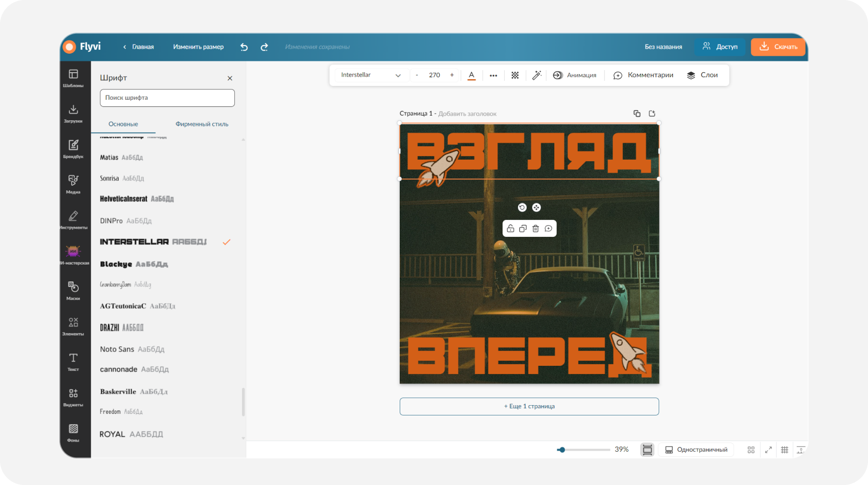Open the Виджеты widgets section

(73, 397)
